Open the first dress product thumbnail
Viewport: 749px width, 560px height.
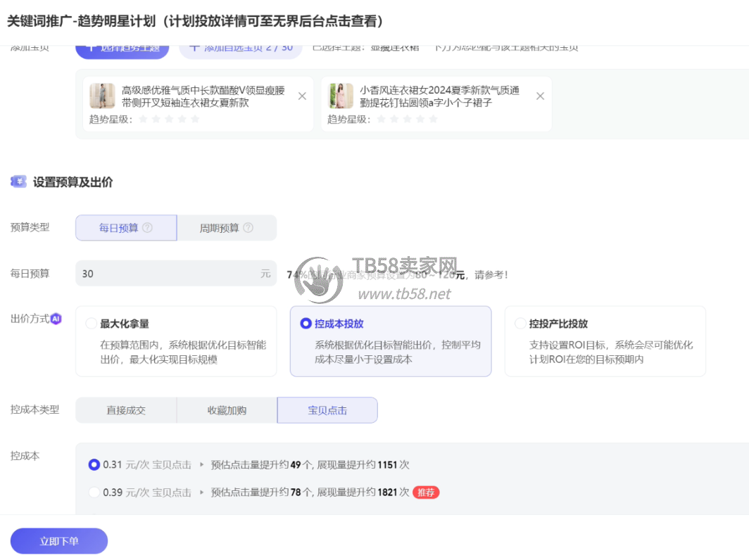point(102,96)
